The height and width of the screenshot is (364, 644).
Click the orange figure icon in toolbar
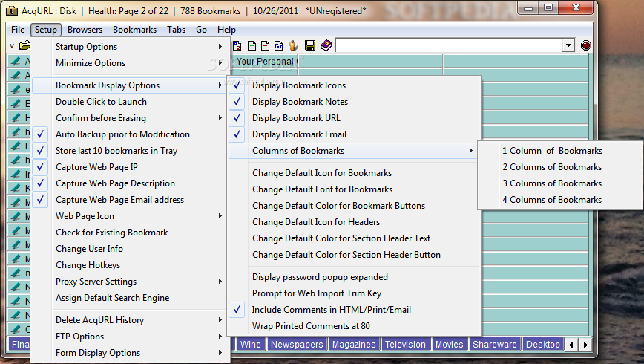[293, 45]
